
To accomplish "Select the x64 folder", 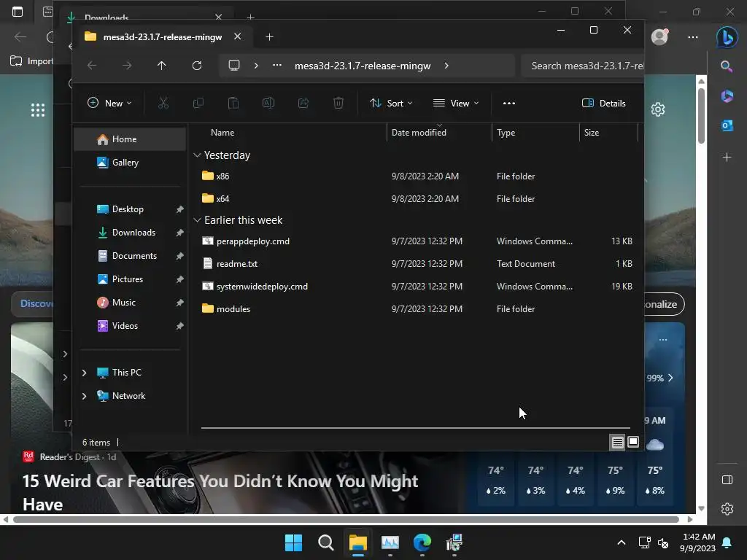I will [415, 198].
